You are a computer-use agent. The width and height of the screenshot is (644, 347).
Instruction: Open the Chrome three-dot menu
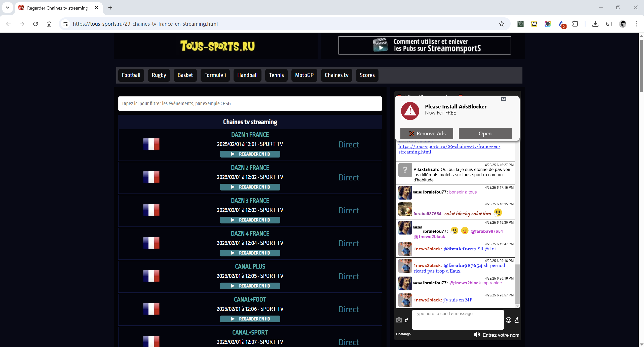click(x=636, y=24)
